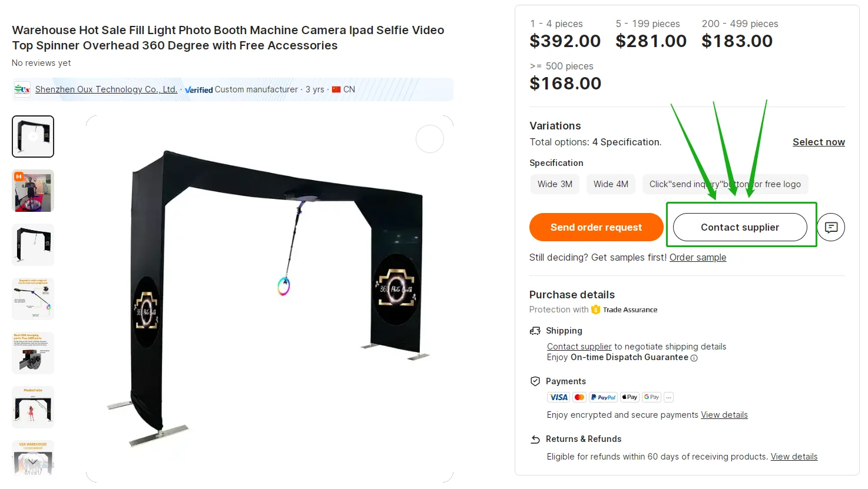Expand more product thumbnails via the down arrow
The width and height of the screenshot is (868, 489).
click(x=33, y=462)
